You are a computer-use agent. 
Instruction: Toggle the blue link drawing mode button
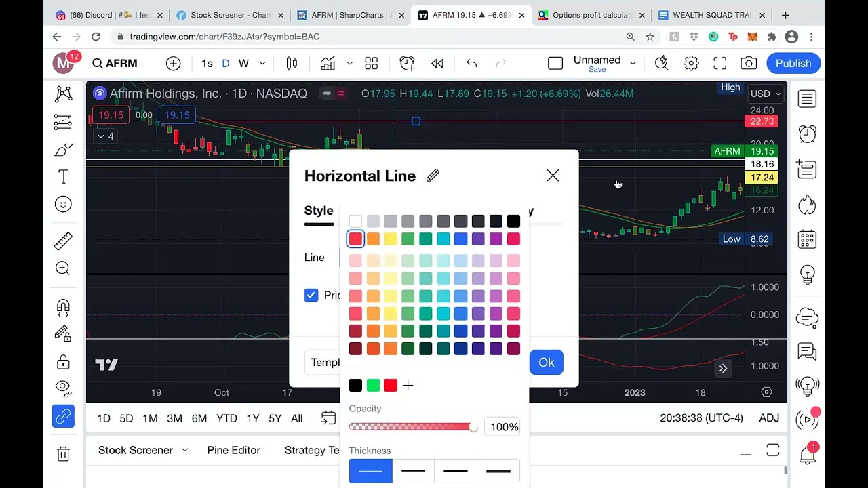coord(63,416)
